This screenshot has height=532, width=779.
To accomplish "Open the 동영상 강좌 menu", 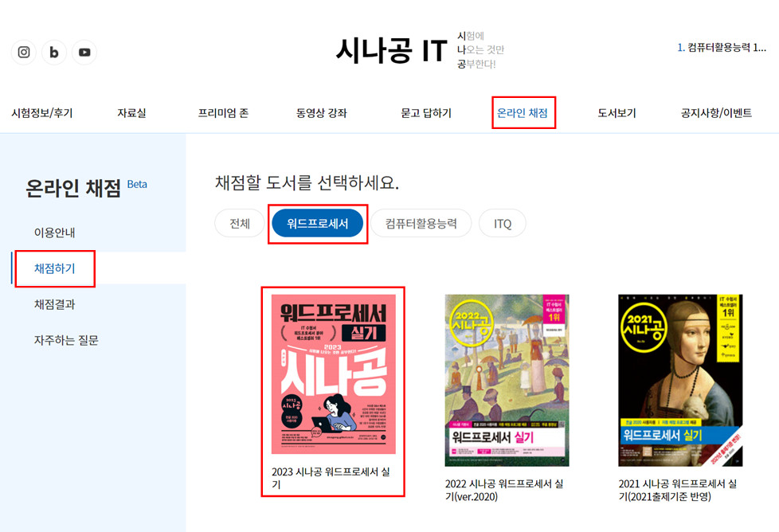I will [322, 113].
